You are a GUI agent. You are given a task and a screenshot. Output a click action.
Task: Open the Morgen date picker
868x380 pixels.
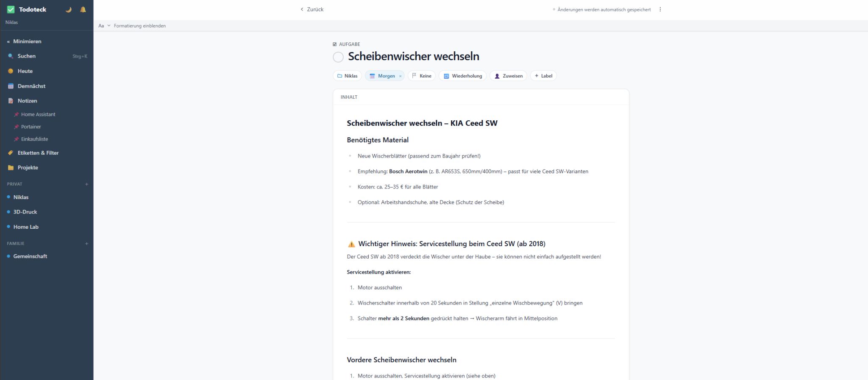[x=382, y=76]
